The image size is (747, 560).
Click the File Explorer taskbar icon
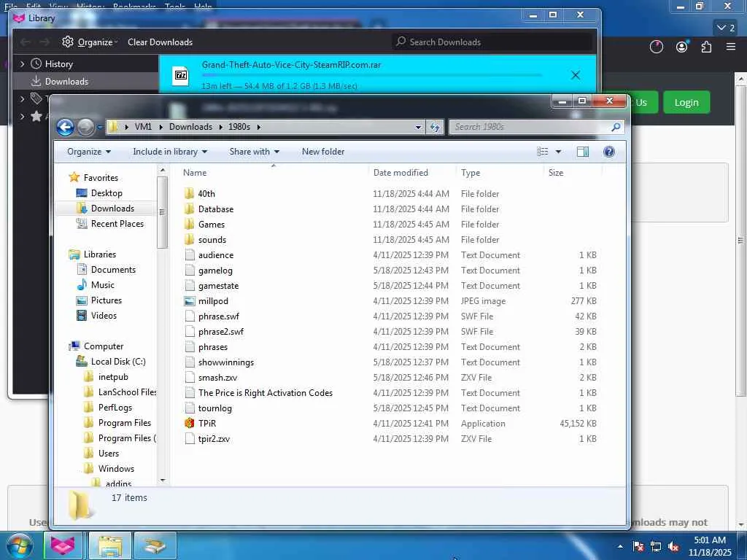tap(110, 545)
